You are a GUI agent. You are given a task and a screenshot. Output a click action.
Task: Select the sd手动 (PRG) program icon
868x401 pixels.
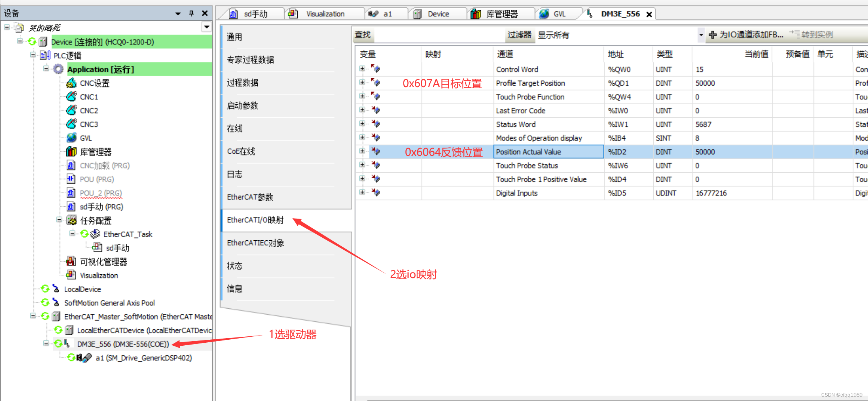[x=71, y=206]
